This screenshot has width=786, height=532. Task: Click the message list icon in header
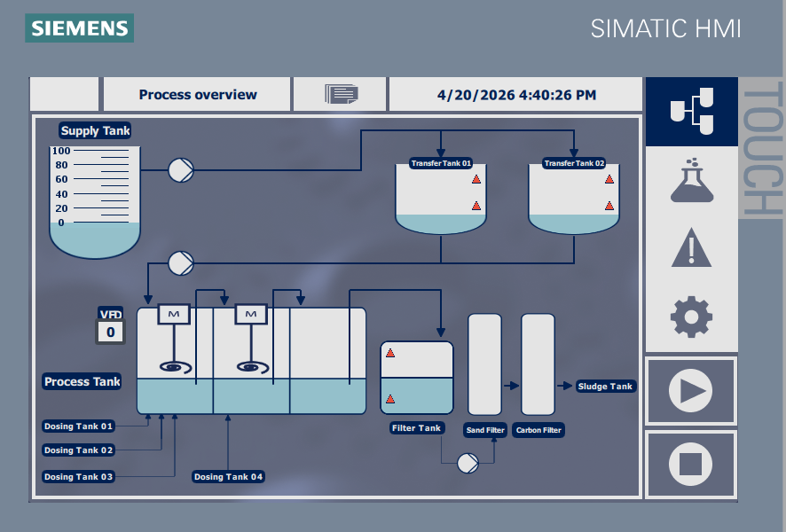341,94
